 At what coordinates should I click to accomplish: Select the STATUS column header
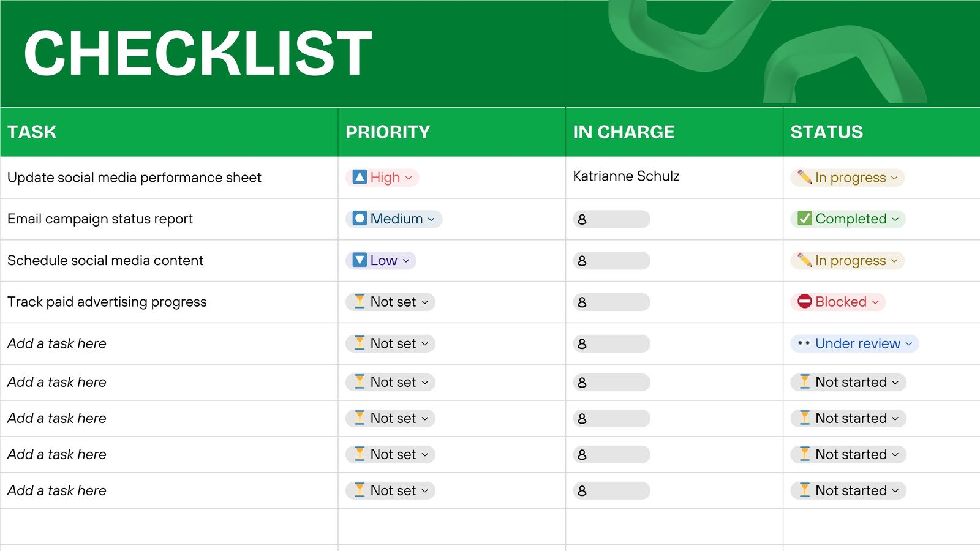(x=826, y=132)
